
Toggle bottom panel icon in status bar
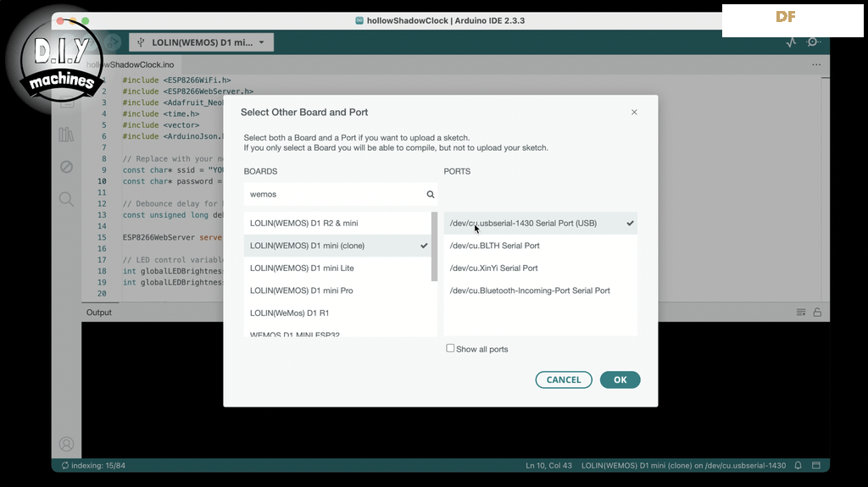(816, 466)
